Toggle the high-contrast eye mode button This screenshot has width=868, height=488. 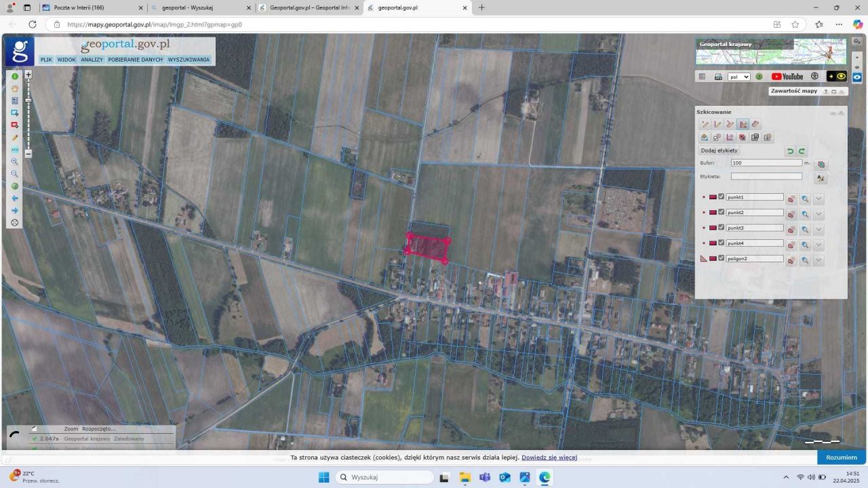[837, 77]
